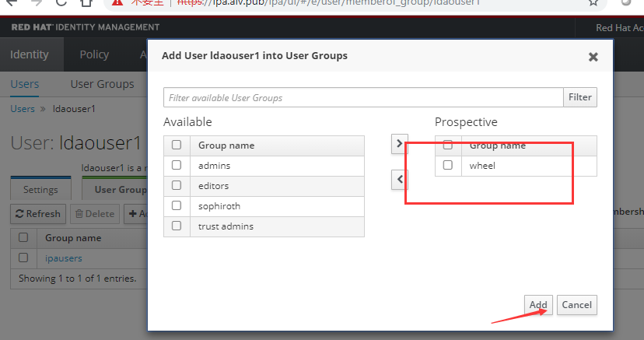Click the trust admins group name cell
The width and height of the screenshot is (644, 340).
tap(277, 226)
